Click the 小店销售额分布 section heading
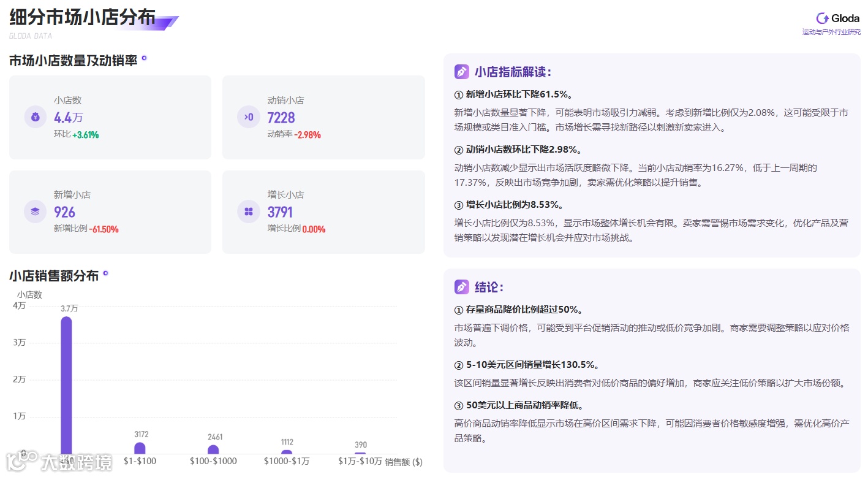Viewport: 868px width, 477px height. [x=54, y=276]
